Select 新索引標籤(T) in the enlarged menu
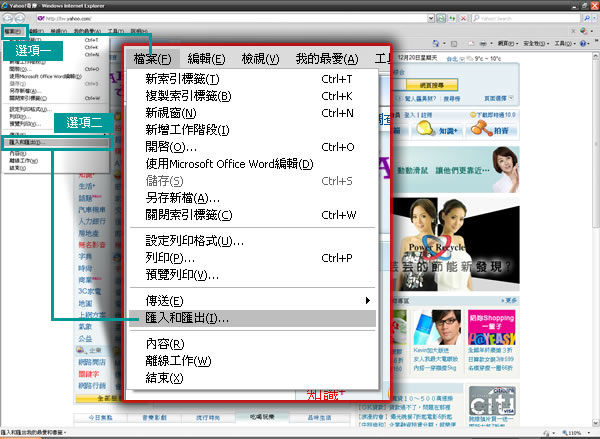This screenshot has width=600, height=439. (253, 79)
